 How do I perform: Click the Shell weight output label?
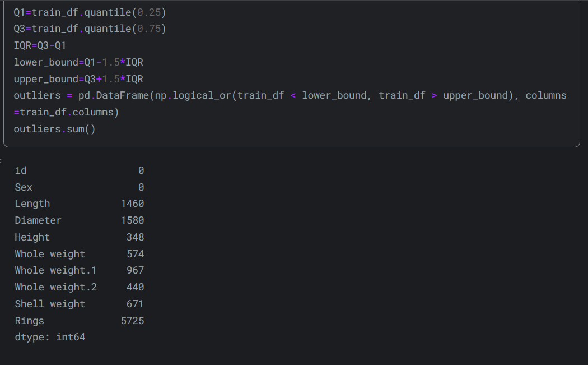point(50,304)
